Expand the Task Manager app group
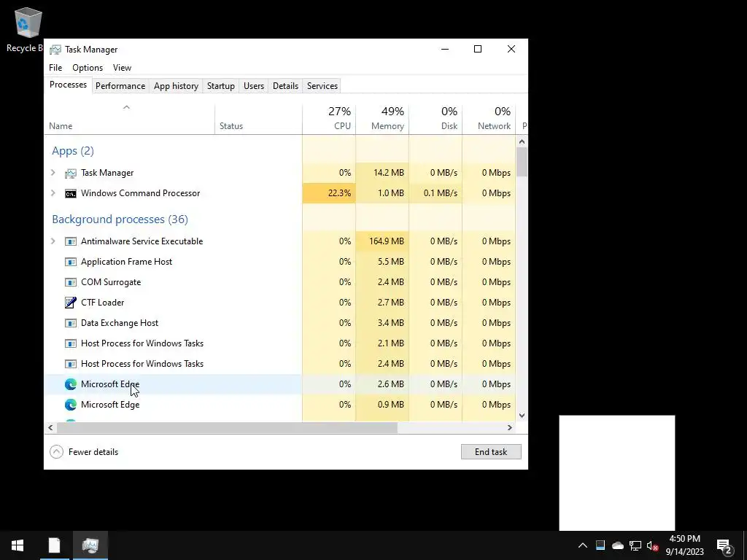The height and width of the screenshot is (560, 747). (x=53, y=173)
